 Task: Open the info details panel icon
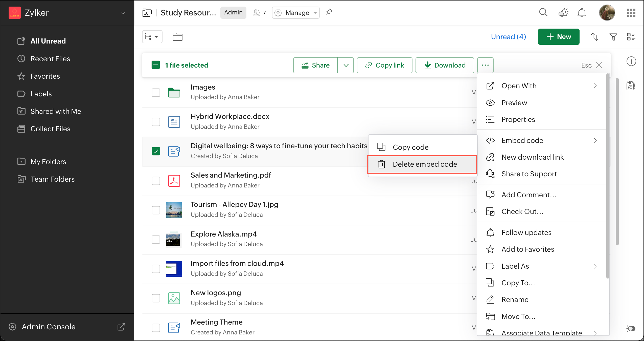pos(631,61)
